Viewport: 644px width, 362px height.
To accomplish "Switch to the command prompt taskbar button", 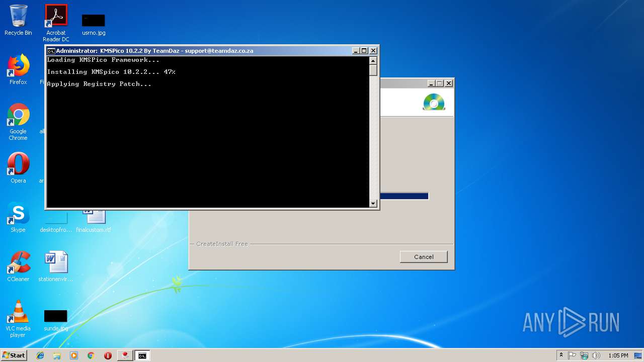I will coord(142,355).
